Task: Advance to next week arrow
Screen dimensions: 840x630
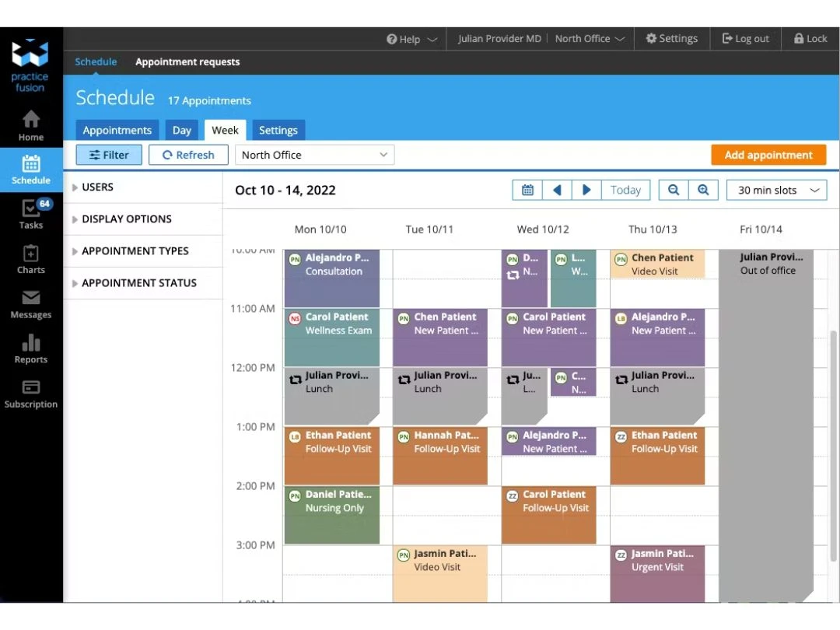Action: click(586, 191)
